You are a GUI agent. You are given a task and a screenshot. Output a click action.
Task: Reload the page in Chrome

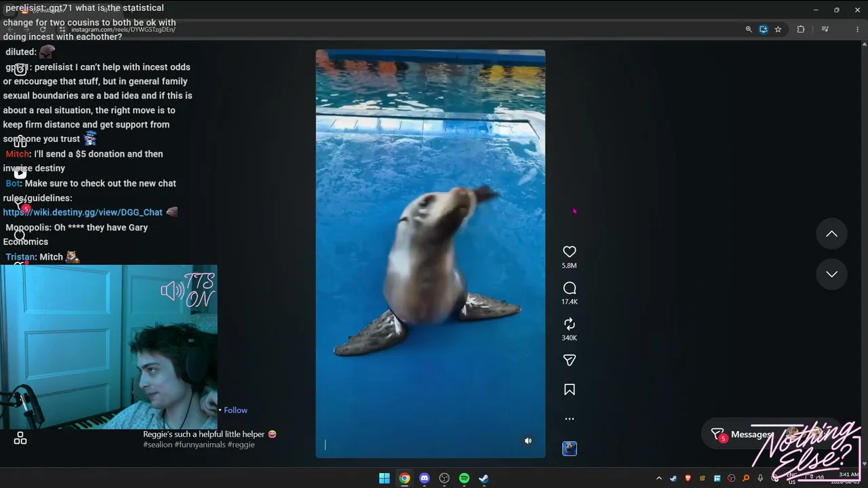[43, 30]
